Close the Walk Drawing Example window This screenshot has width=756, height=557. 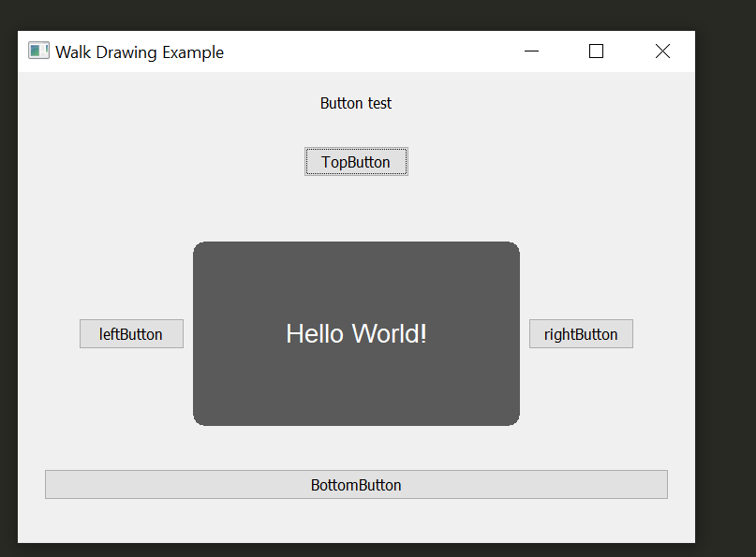coord(662,51)
